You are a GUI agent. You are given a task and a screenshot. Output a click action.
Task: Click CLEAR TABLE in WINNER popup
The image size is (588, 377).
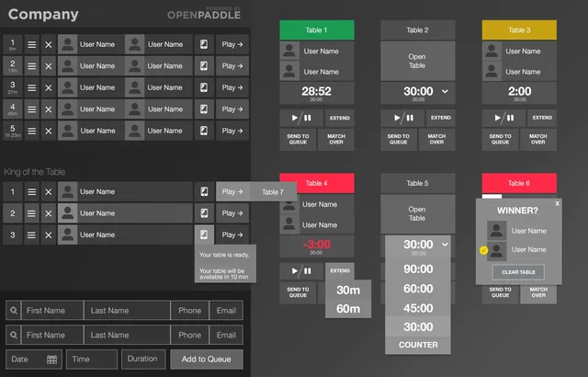coord(518,272)
